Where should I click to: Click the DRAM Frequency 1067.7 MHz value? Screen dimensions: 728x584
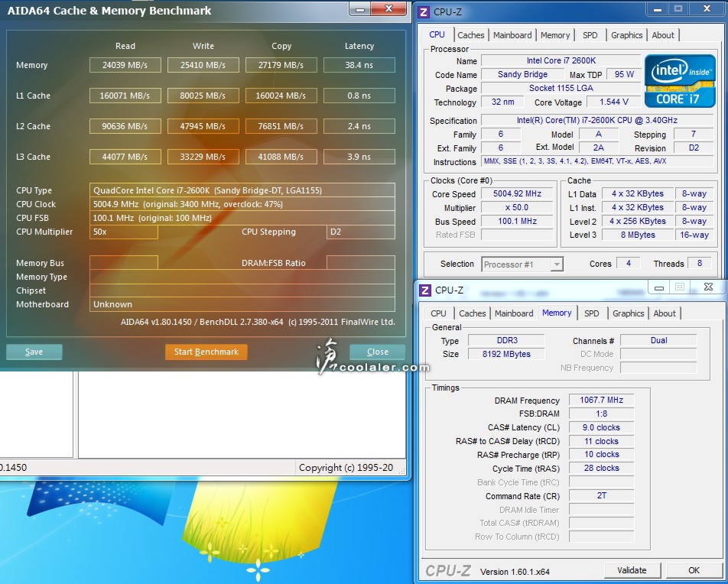pyautogui.click(x=601, y=401)
